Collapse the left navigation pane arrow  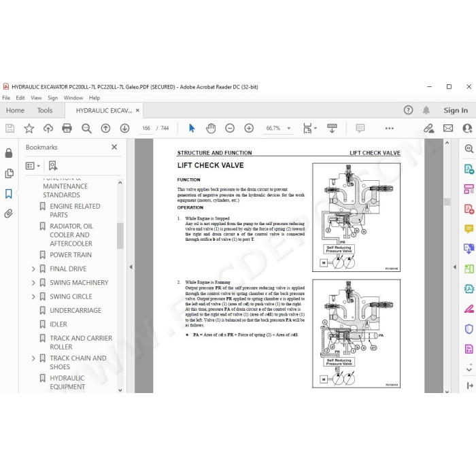(x=131, y=267)
